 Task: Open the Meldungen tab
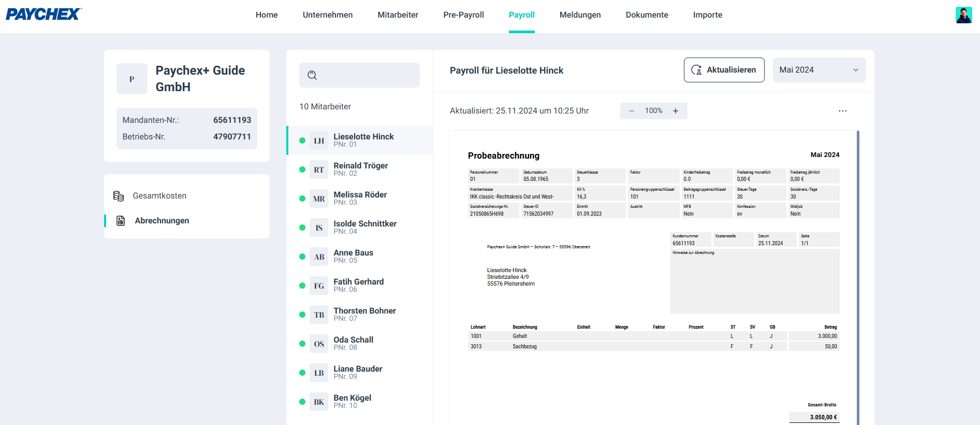pos(580,15)
